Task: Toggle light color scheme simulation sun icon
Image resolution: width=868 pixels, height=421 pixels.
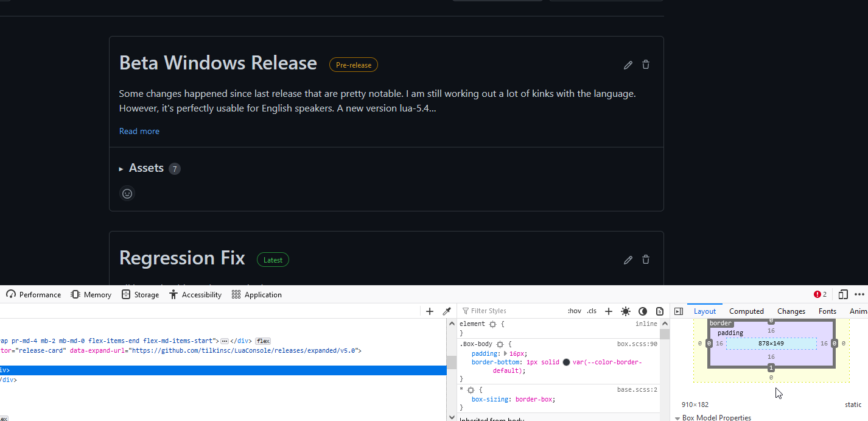Action: click(x=626, y=311)
